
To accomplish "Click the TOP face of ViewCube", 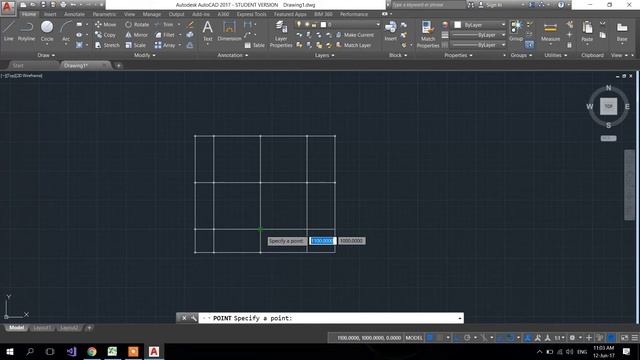I will pyautogui.click(x=608, y=106).
